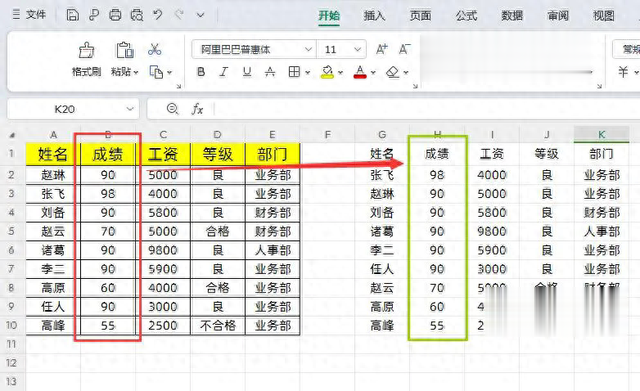This screenshot has width=640, height=391.
Task: Open the quick access customize chevron
Action: tap(200, 16)
